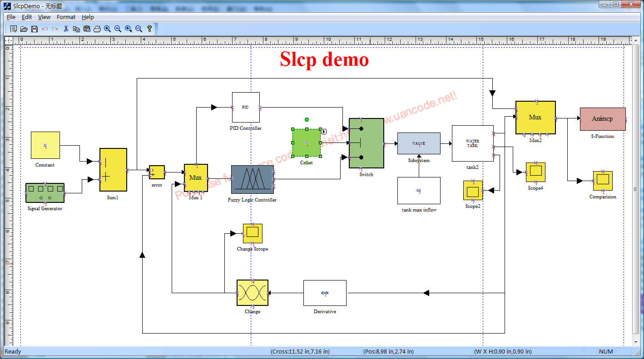
Task: Click the tank max inflow label
Action: click(x=419, y=210)
